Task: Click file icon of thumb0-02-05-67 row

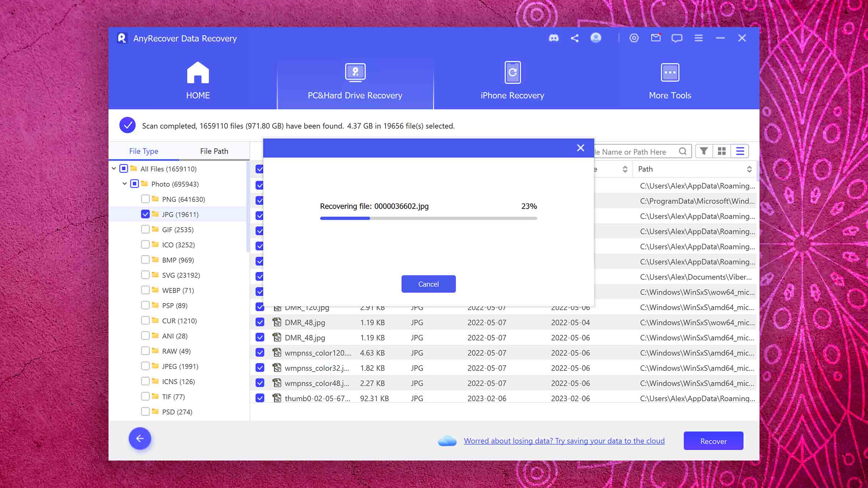Action: point(277,398)
